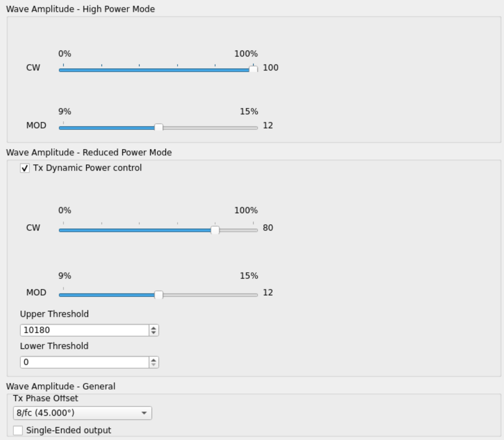This screenshot has width=504, height=440.
Task: Disable Tx Dynamic Power control checkbox
Action: [24, 168]
